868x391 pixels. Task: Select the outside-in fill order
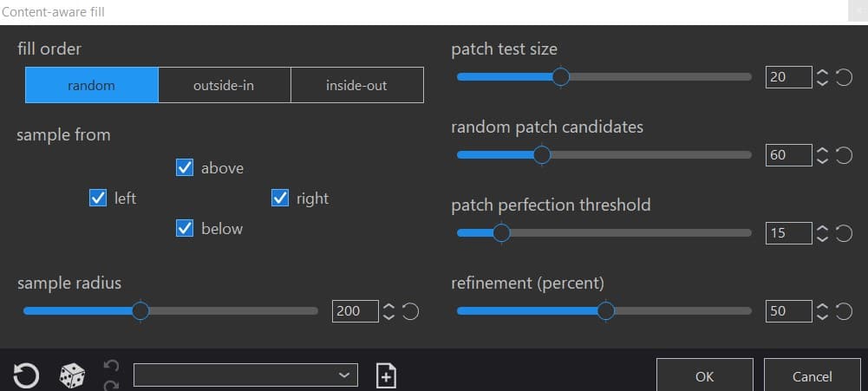pos(225,85)
